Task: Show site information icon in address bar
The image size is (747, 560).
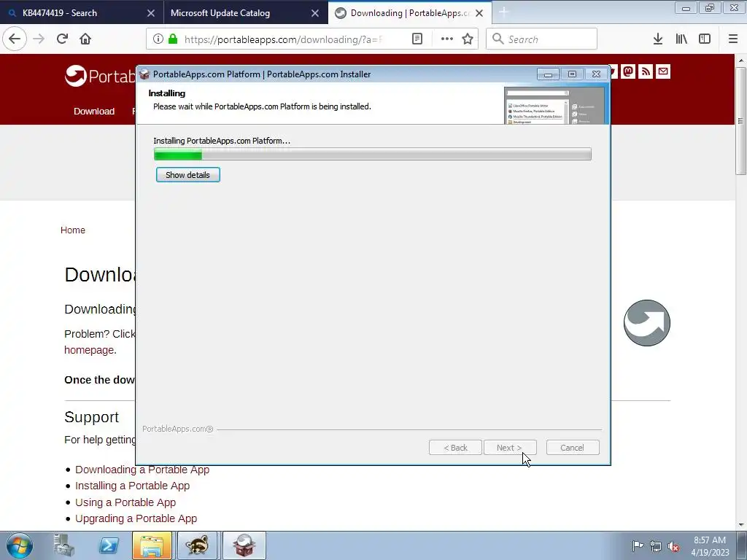Action: click(x=158, y=39)
